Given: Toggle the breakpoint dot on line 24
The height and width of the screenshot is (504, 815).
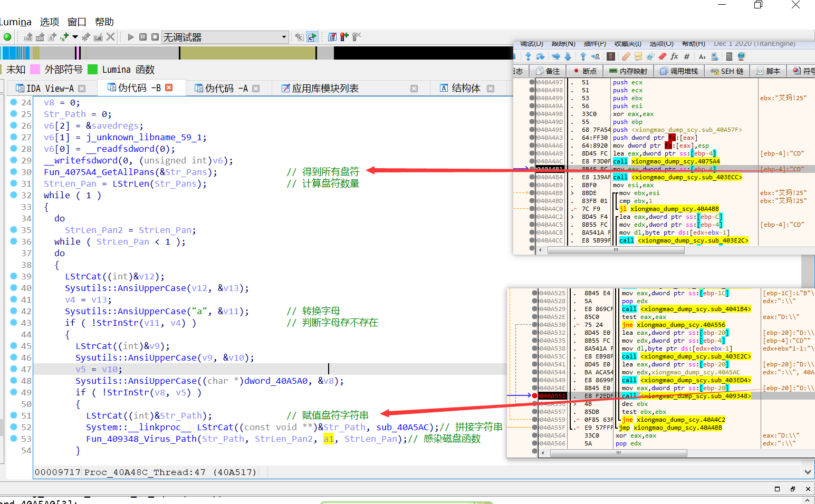Looking at the screenshot, I should tap(14, 102).
